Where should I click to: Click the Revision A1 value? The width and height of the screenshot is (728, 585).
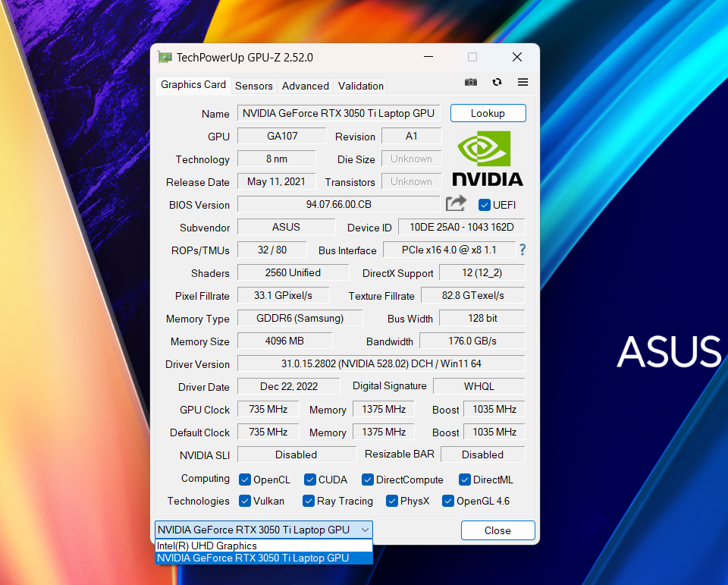pyautogui.click(x=411, y=136)
